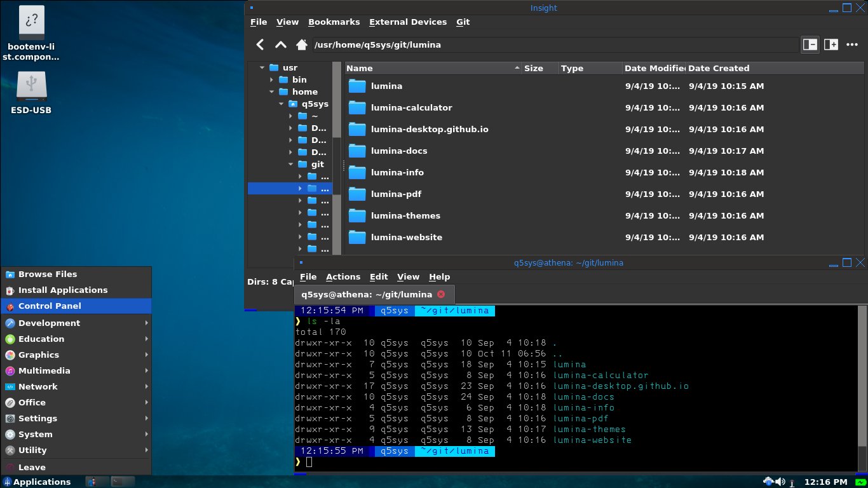Click the back arrow in Insight

[x=260, y=44]
